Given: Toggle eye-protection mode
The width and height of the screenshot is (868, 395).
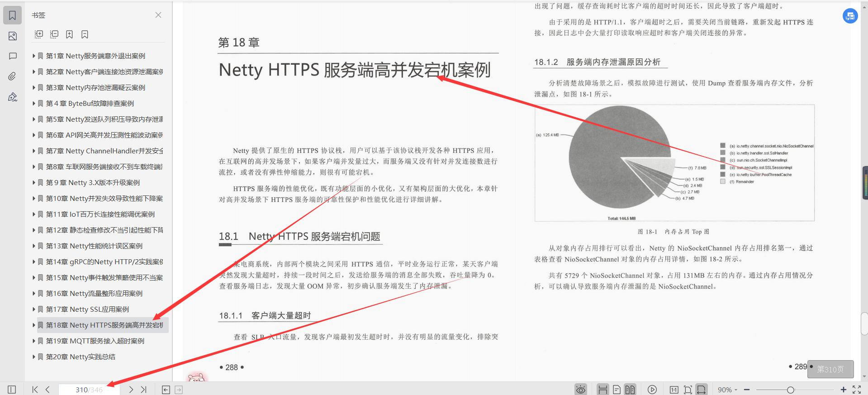Looking at the screenshot, I should tap(581, 390).
